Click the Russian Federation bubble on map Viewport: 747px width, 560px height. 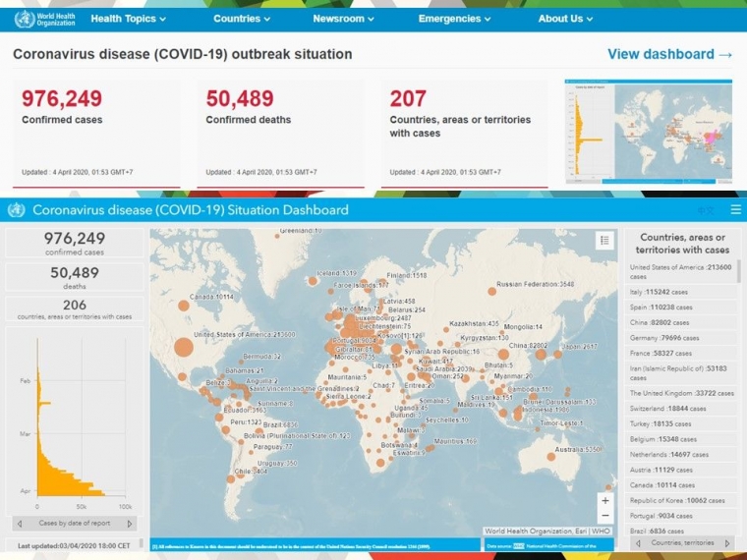pyautogui.click(x=492, y=291)
